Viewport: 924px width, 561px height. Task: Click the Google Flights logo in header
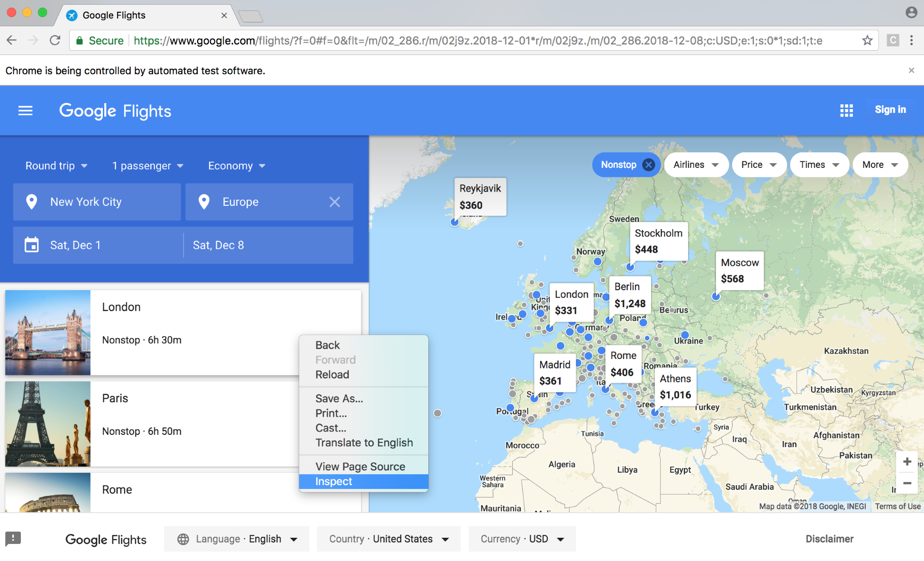pos(115,111)
